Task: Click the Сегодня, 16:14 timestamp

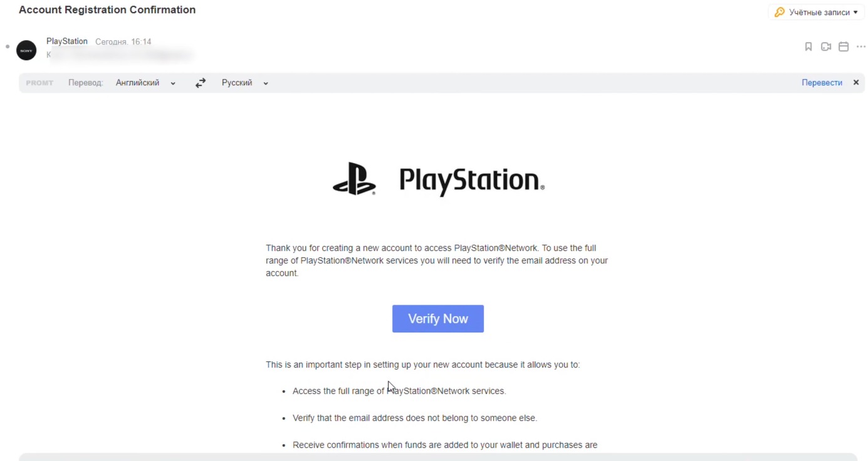Action: [x=123, y=41]
